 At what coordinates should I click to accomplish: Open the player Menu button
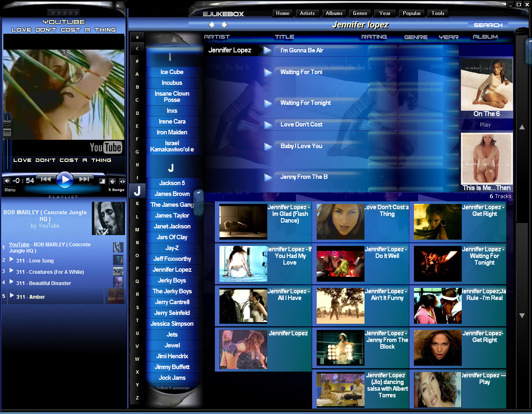click(10, 190)
